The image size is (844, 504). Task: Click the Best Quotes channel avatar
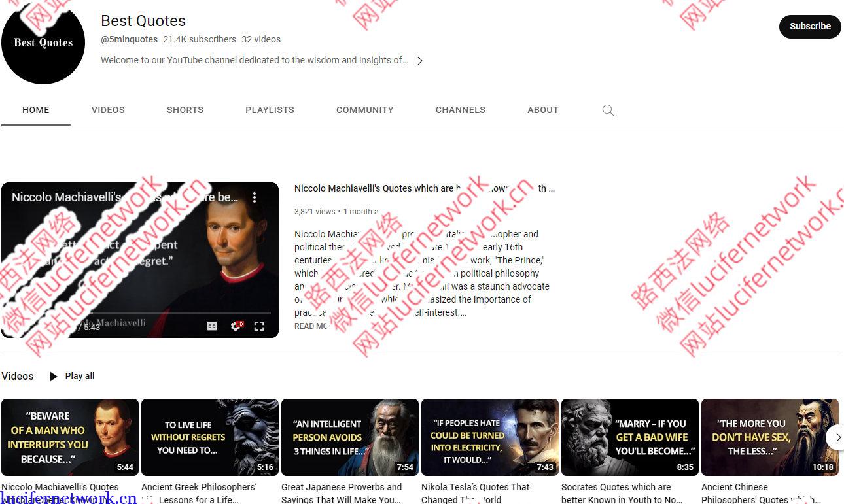coord(43,42)
